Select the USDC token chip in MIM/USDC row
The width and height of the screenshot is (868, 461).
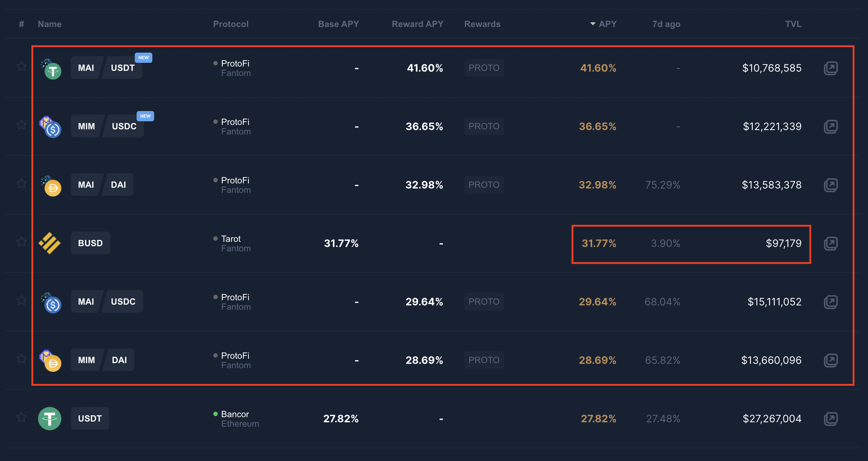pyautogui.click(x=123, y=126)
